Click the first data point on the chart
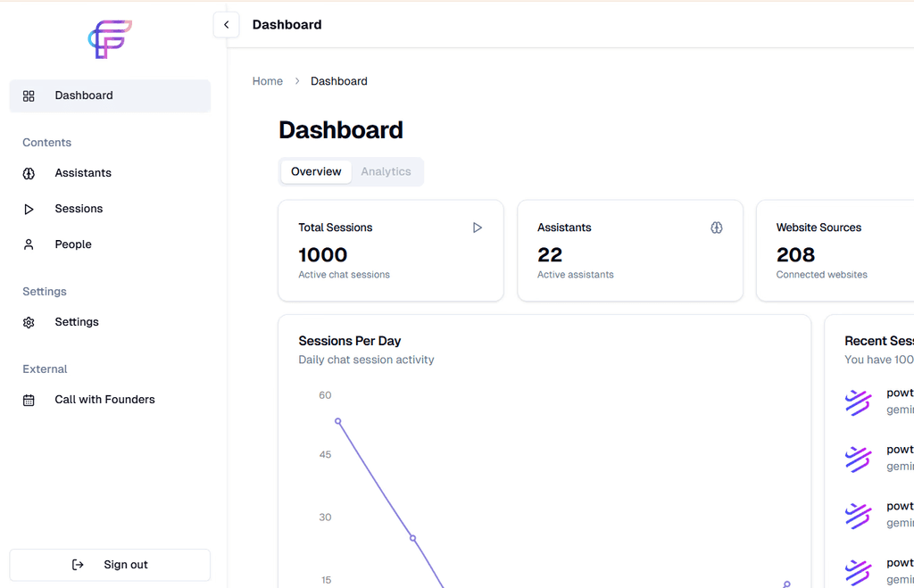 [x=338, y=421]
